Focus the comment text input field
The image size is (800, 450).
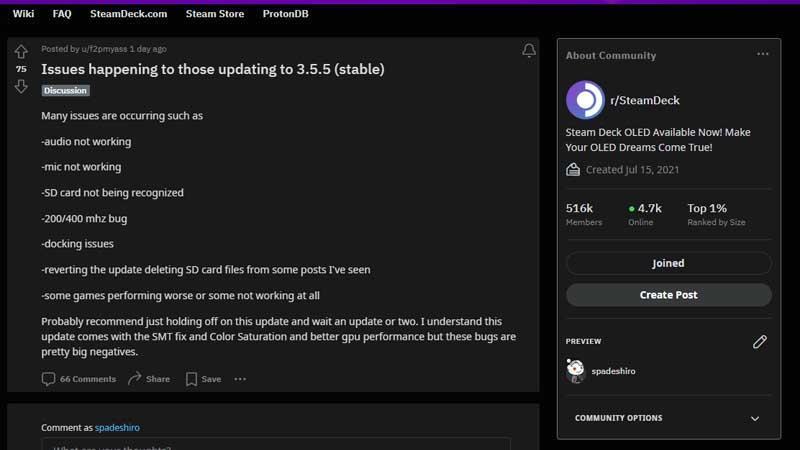click(x=276, y=444)
